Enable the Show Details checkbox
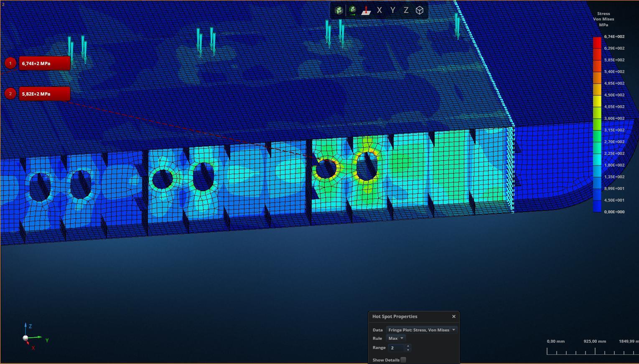The image size is (639, 364). (x=403, y=360)
